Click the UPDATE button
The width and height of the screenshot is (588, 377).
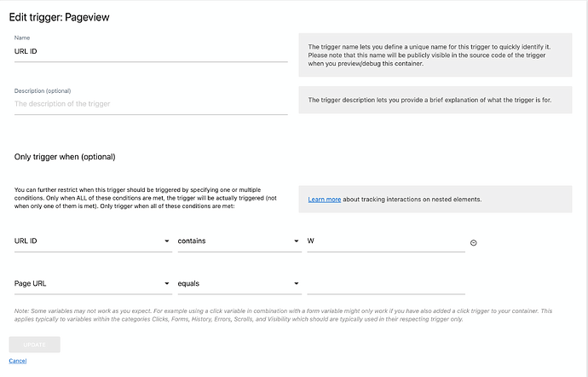click(34, 345)
